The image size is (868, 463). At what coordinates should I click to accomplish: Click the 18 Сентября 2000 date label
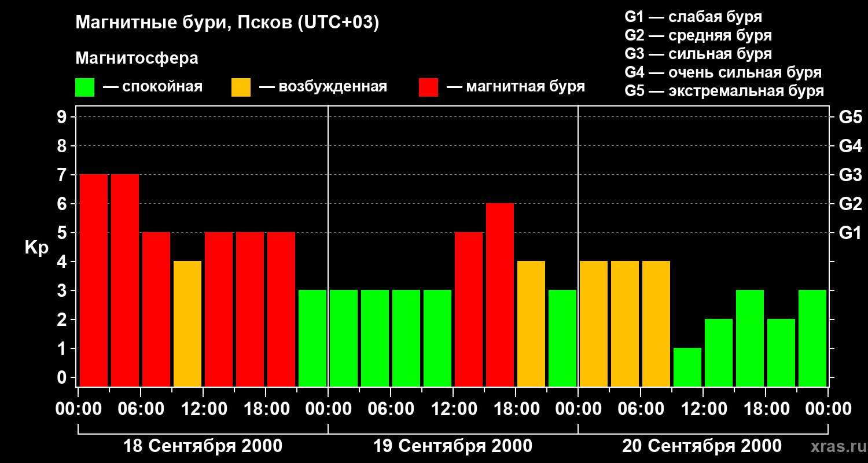click(x=203, y=446)
